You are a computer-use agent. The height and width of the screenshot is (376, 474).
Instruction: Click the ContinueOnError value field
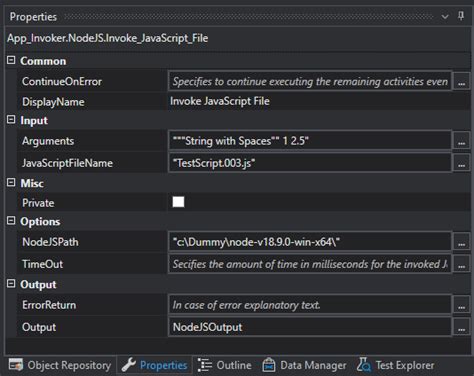click(x=310, y=81)
